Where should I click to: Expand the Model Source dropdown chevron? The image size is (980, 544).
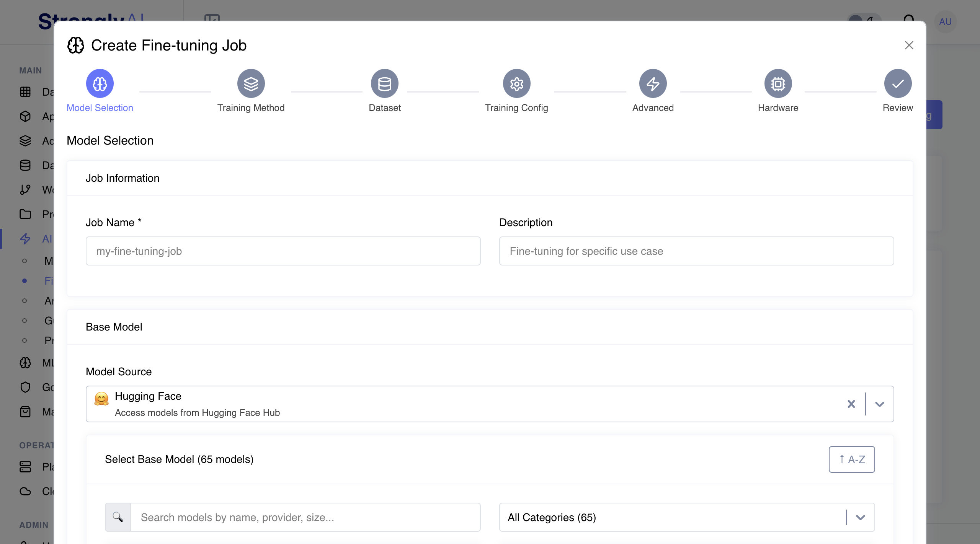point(879,404)
